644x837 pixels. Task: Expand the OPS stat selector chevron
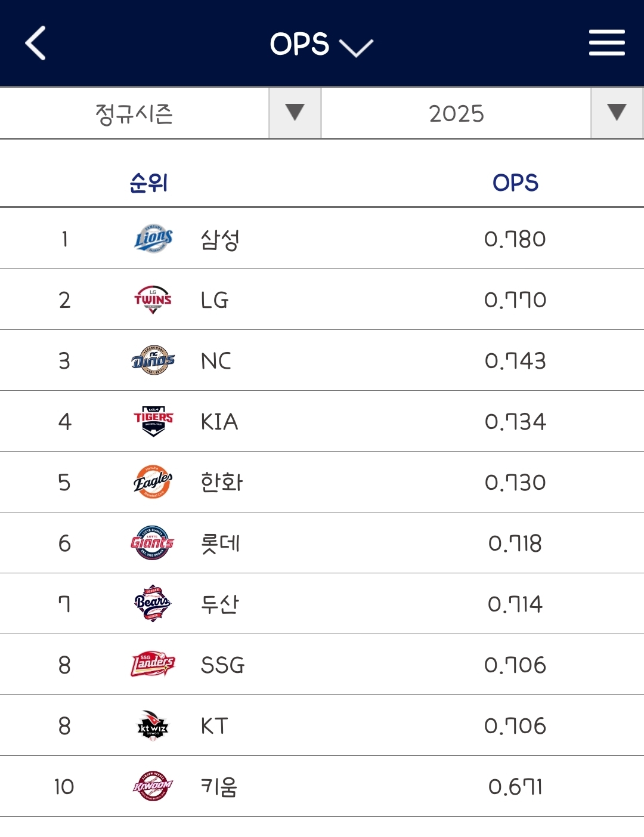[355, 47]
